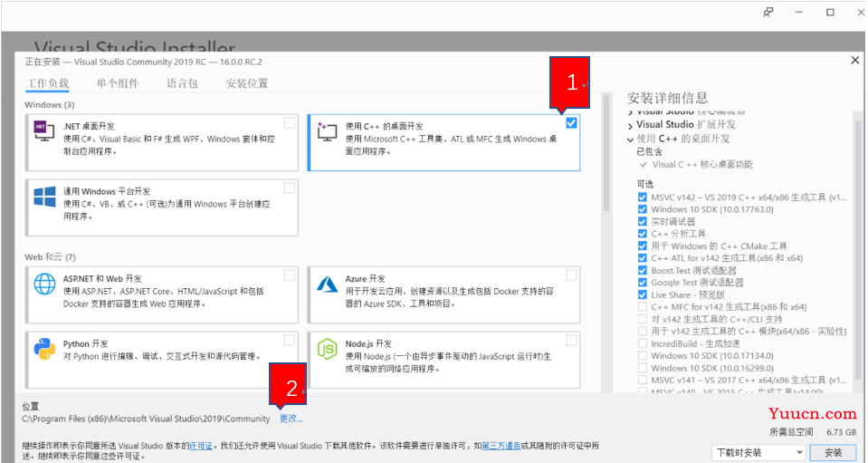Check the 通用 Windows 平台开发 workload checkbox
The width and height of the screenshot is (868, 463).
coord(289,188)
